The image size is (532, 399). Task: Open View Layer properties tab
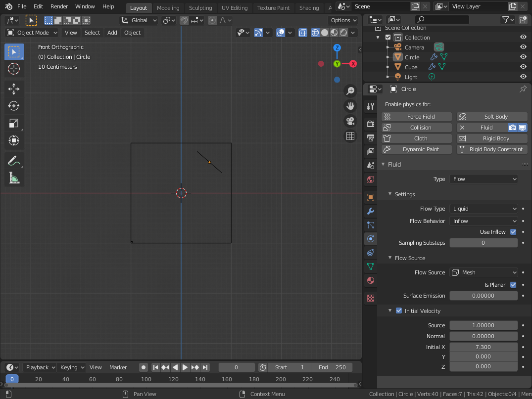[x=371, y=151]
